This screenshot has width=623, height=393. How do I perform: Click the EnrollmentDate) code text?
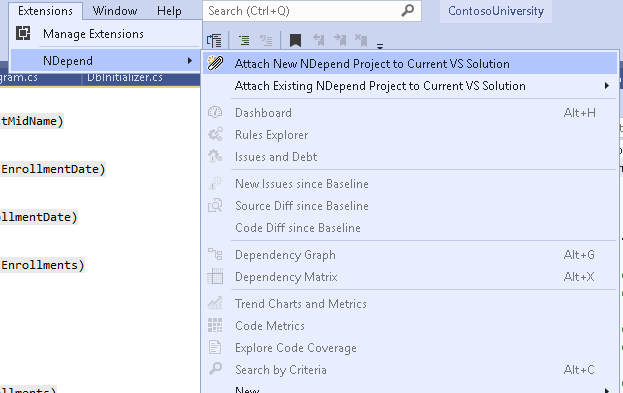click(x=53, y=169)
